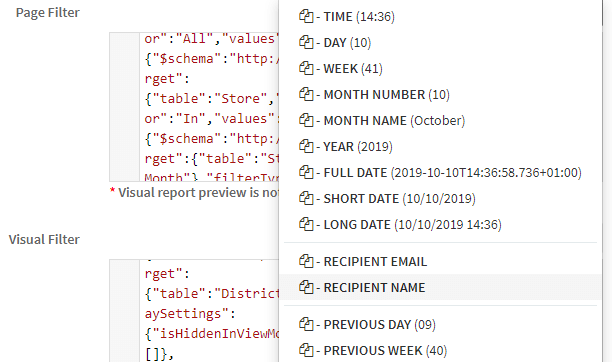Click the Visual Filter label
The width and height of the screenshot is (612, 362).
(44, 239)
